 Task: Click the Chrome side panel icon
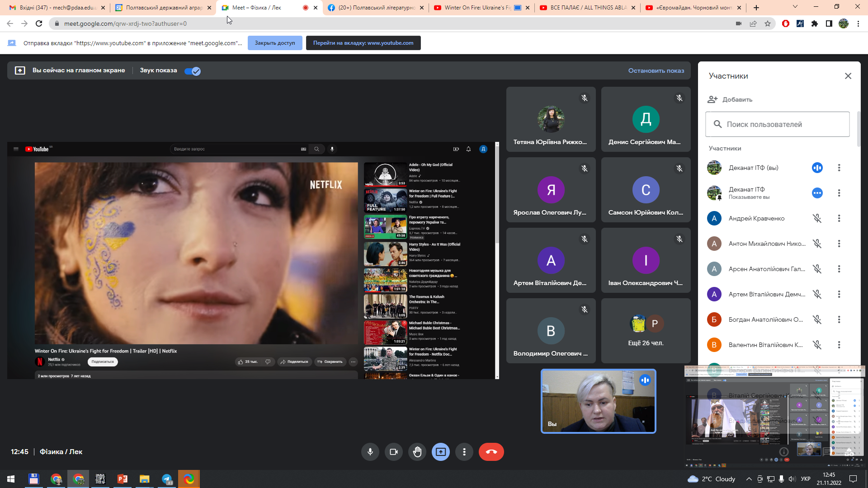tap(829, 23)
